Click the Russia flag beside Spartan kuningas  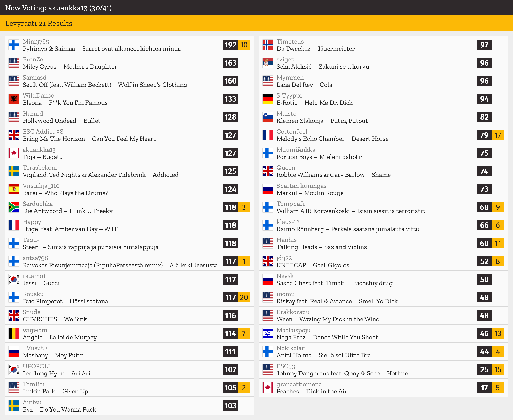coord(268,189)
